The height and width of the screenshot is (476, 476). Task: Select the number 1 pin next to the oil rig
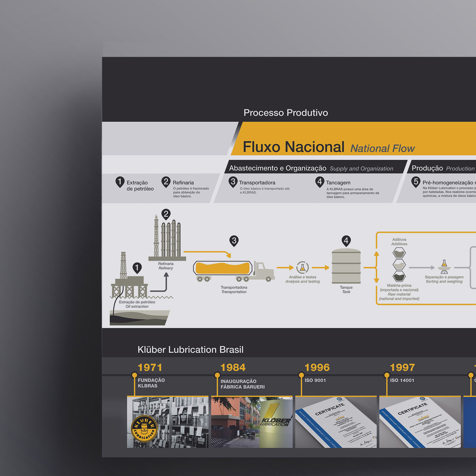click(x=137, y=268)
